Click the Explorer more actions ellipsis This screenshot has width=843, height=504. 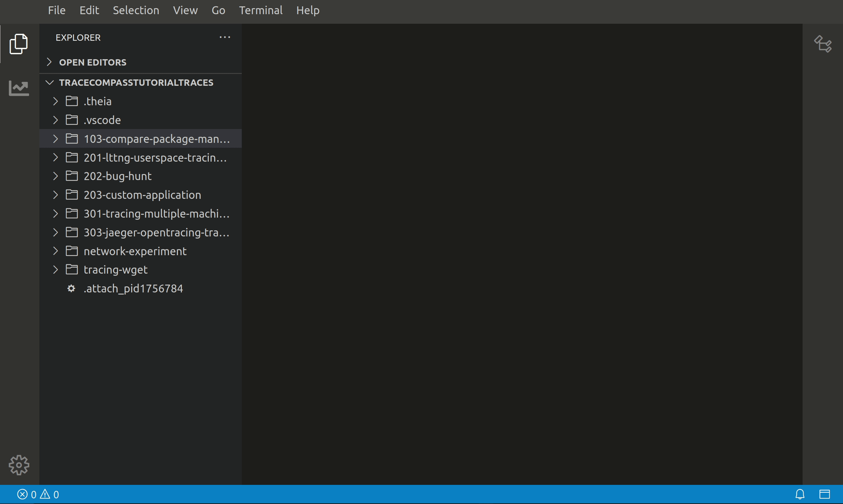(x=225, y=37)
